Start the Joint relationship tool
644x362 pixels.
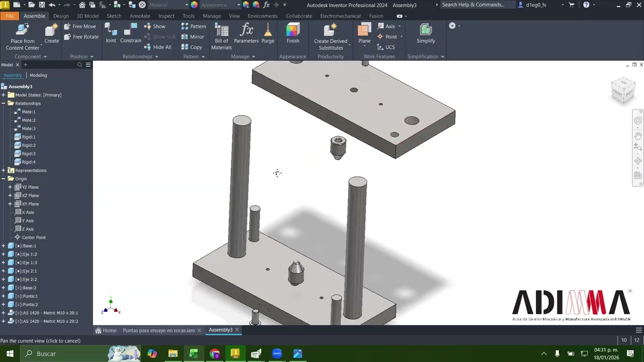(x=111, y=34)
